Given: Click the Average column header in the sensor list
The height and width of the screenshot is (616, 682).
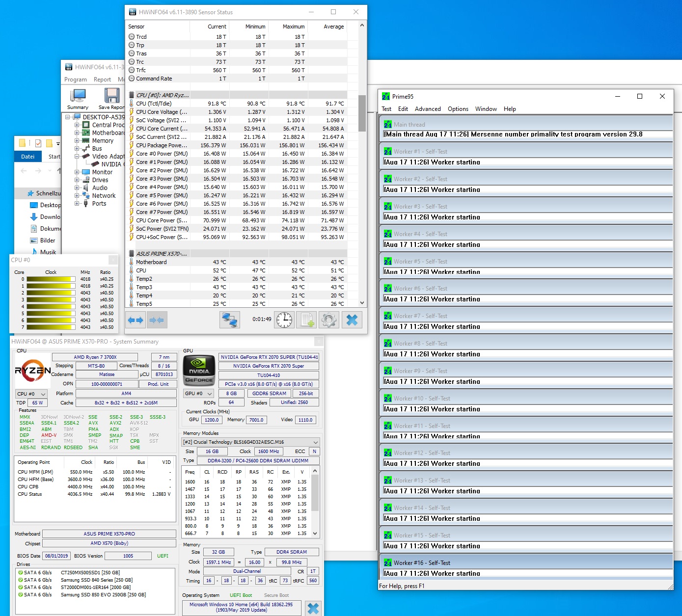Looking at the screenshot, I should click(327, 27).
